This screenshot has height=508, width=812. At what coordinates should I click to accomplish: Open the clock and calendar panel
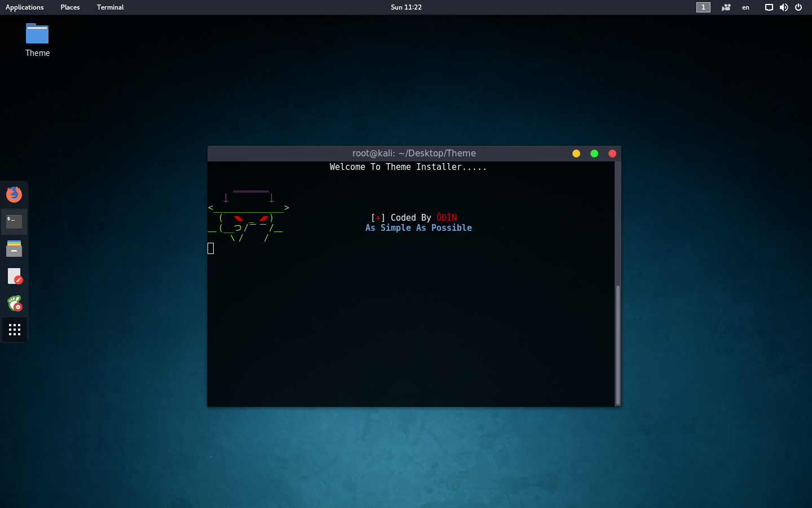(406, 7)
